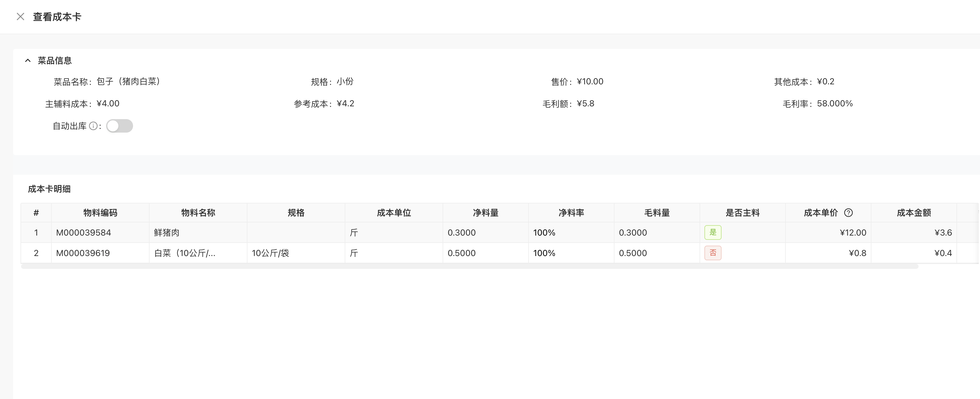This screenshot has width=980, height=399.
Task: Select material code M000039619
Action: (x=83, y=253)
